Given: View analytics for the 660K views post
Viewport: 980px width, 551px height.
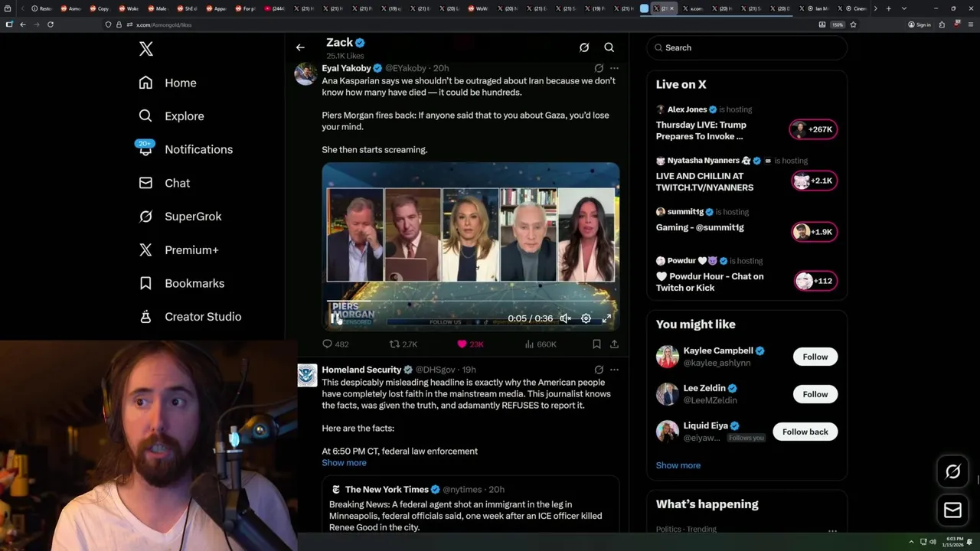Looking at the screenshot, I should click(x=541, y=344).
